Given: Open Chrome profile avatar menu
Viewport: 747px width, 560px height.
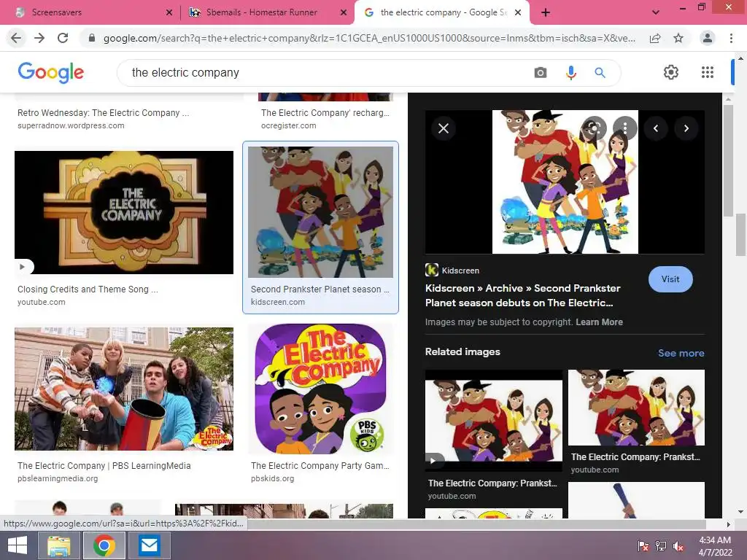Looking at the screenshot, I should 708,38.
